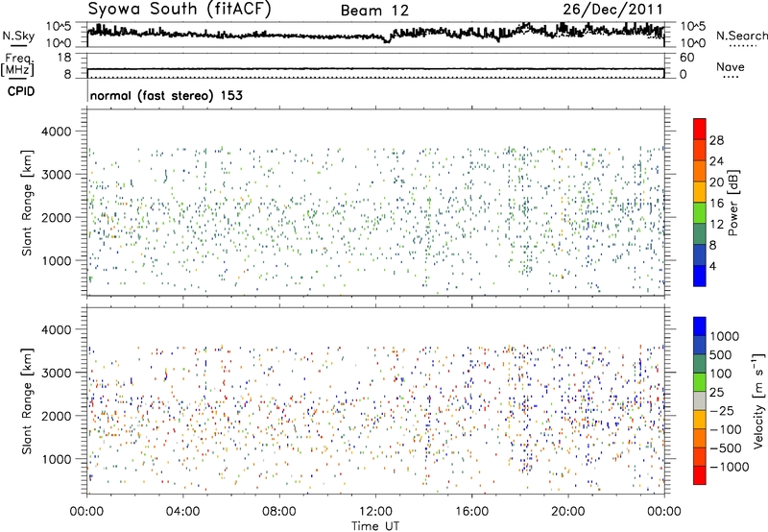Click the '12:00' time tick label
The width and height of the screenshot is (768, 532).
(x=375, y=512)
